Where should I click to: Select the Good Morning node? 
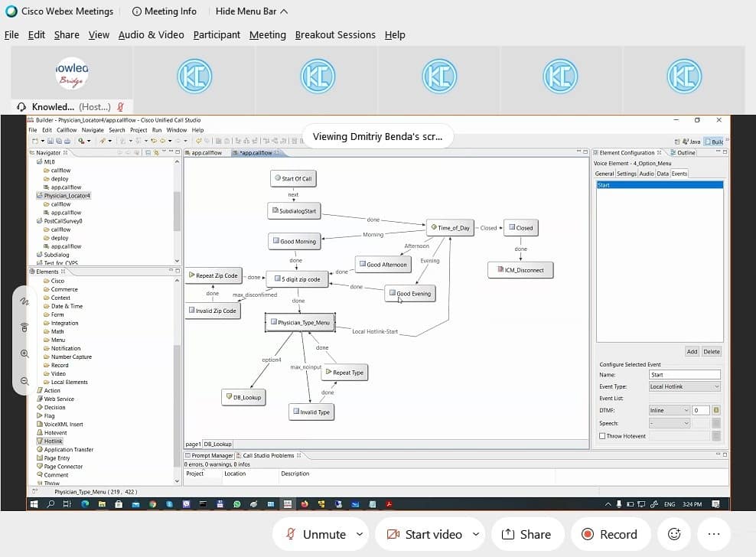pos(294,241)
